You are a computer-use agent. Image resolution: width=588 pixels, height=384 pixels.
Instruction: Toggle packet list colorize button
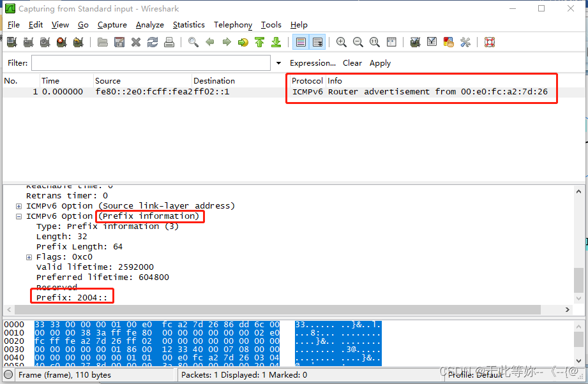pos(301,42)
